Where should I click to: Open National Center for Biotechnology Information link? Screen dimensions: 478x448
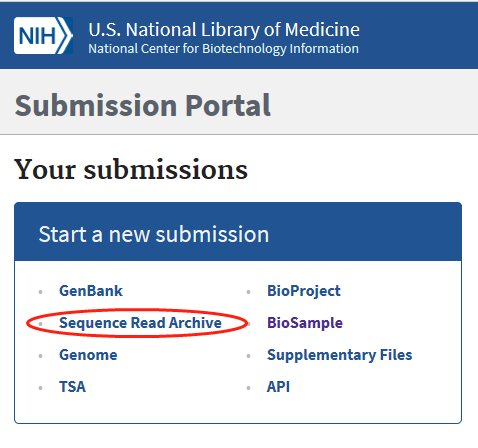point(223,49)
